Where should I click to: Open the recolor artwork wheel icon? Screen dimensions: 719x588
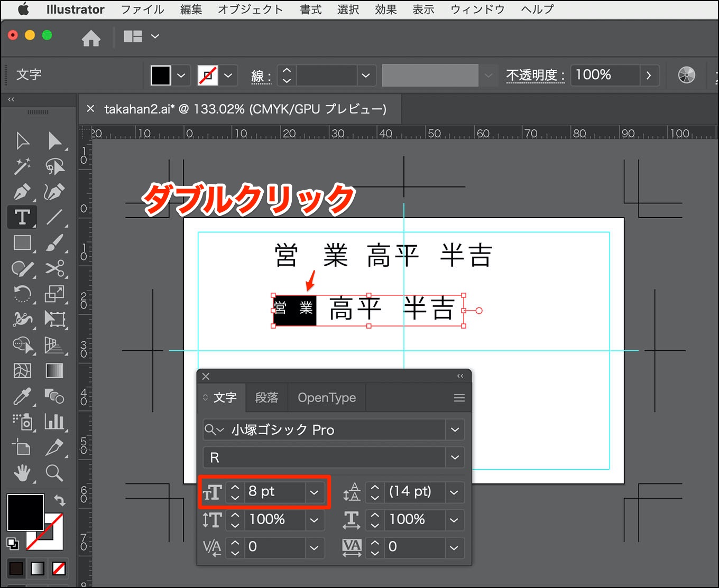click(x=686, y=75)
